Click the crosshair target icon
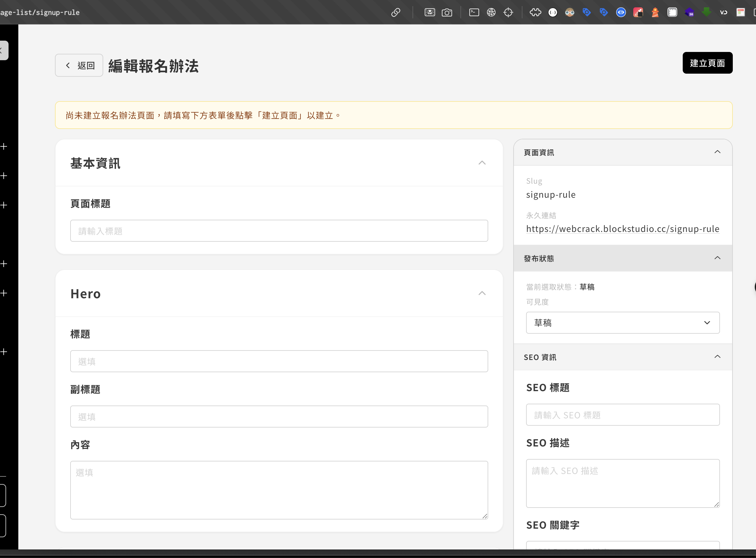Screen dimensions: 756x558 (508, 13)
